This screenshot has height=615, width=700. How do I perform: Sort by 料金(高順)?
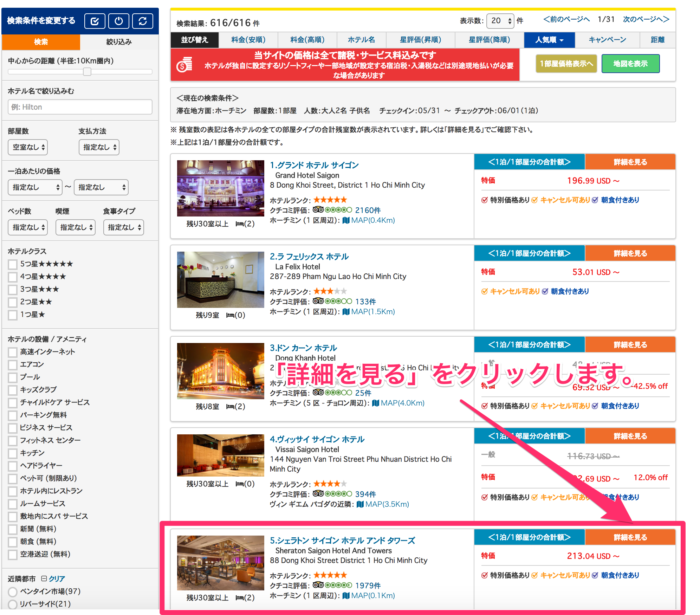[x=307, y=40]
